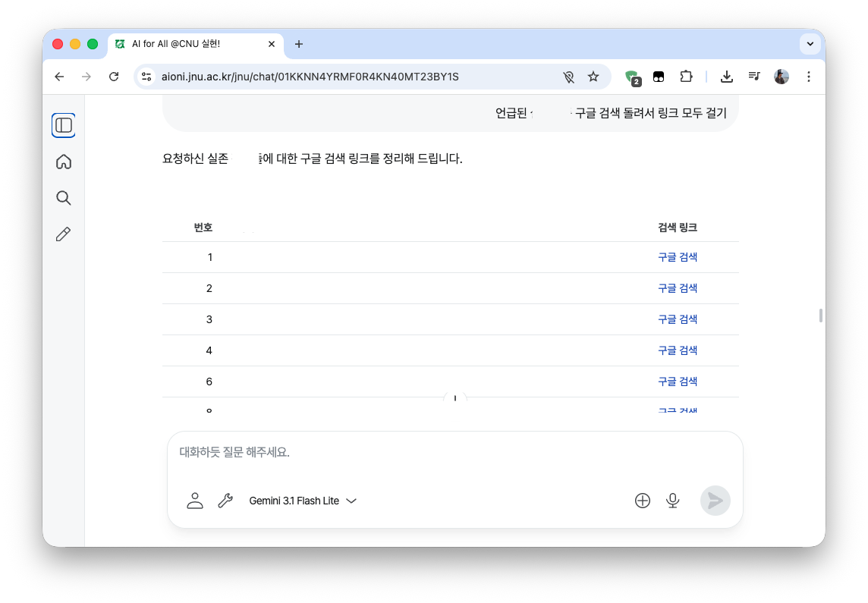
Task: Open the home icon in sidebar
Action: 64,162
